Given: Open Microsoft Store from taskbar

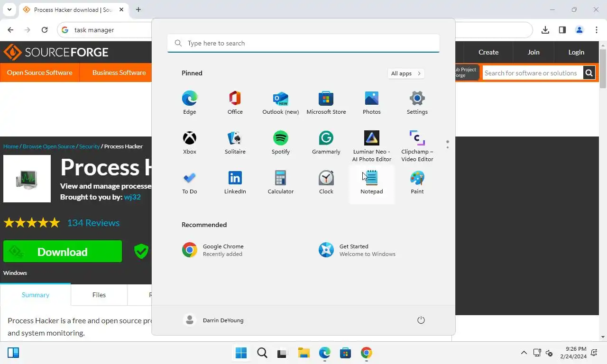Looking at the screenshot, I should click(x=345, y=353).
